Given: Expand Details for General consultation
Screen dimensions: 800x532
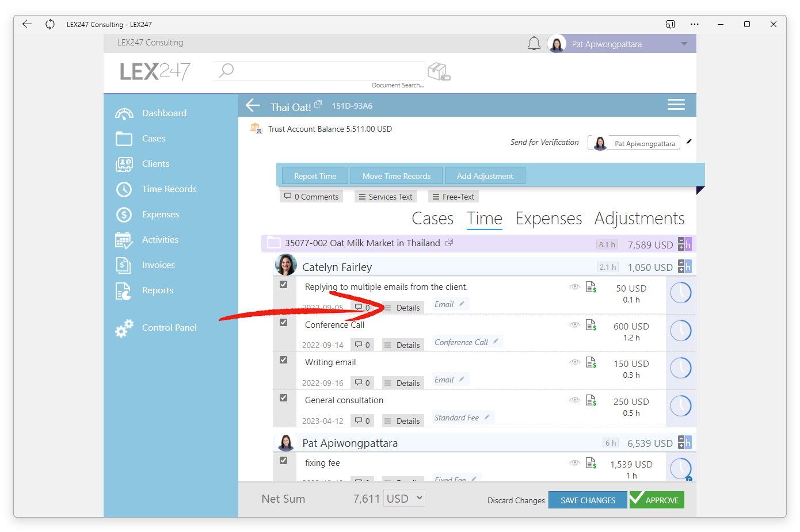Looking at the screenshot, I should [402, 421].
